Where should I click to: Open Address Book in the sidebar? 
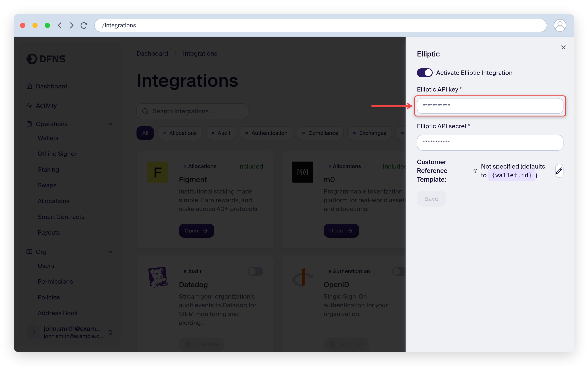pyautogui.click(x=58, y=313)
